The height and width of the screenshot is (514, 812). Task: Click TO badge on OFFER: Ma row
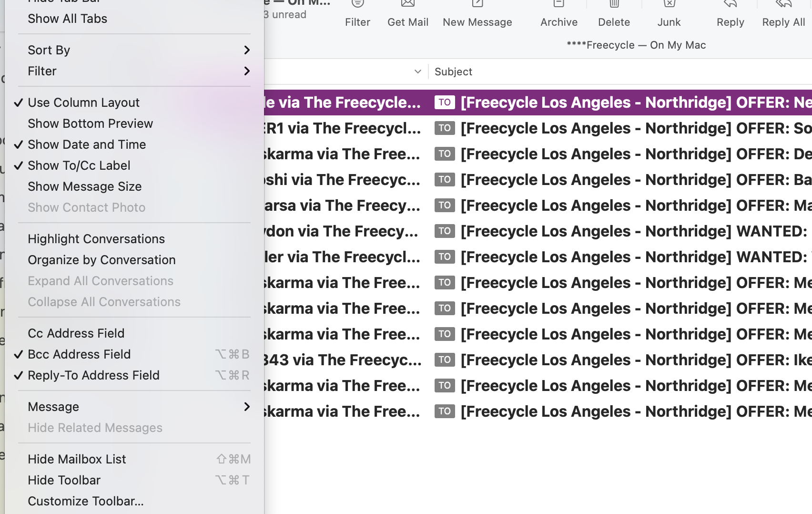pos(445,206)
